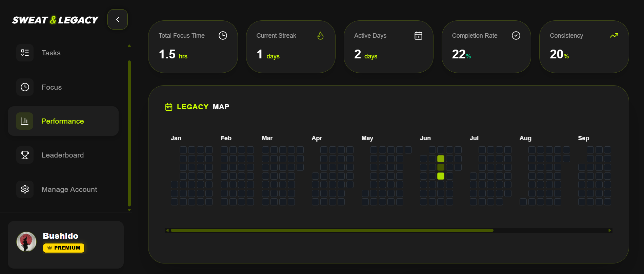
Task: Click the Current Streak label
Action: 276,36
